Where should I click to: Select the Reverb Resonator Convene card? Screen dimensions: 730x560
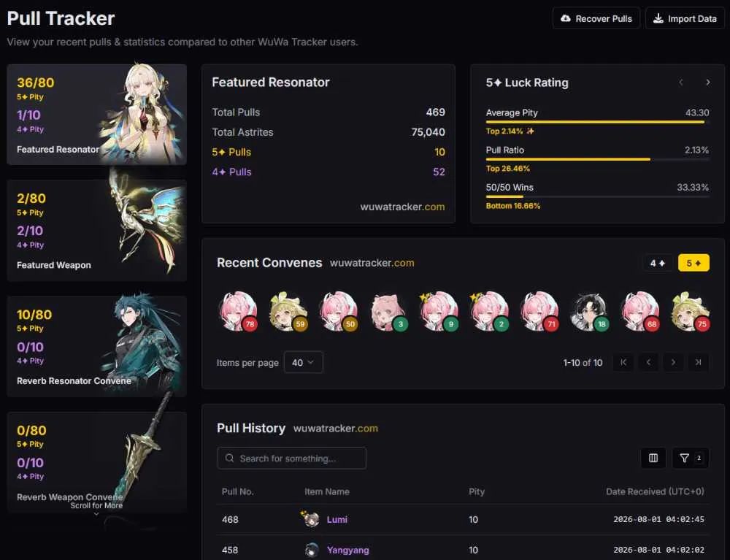click(x=97, y=346)
